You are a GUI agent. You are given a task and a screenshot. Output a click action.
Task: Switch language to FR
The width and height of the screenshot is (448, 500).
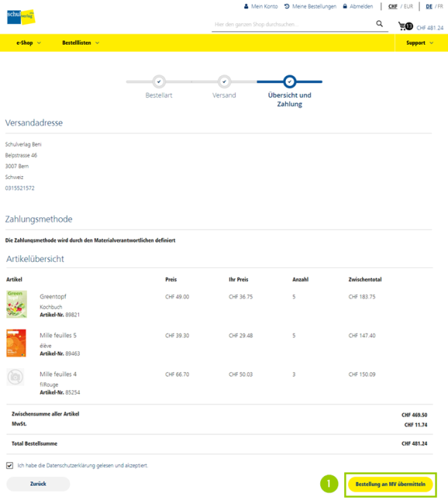[x=439, y=6]
